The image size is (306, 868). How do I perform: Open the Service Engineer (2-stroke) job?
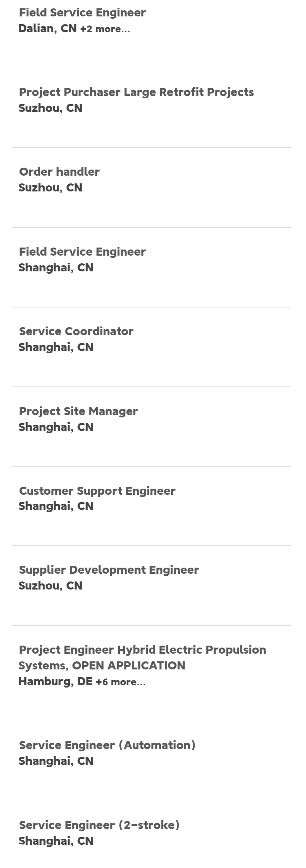pyautogui.click(x=99, y=825)
